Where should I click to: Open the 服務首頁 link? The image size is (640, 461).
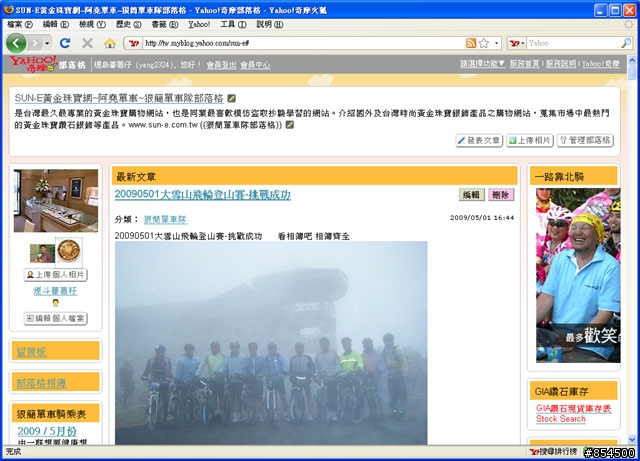(524, 64)
